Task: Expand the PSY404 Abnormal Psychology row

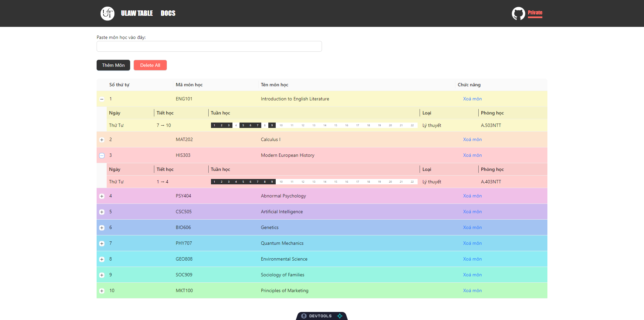Action: [102, 196]
